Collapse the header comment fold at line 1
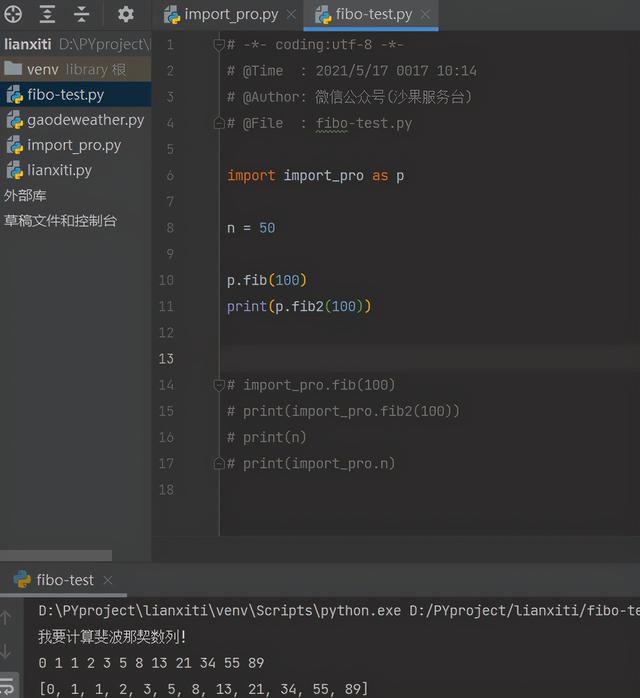 [219, 45]
